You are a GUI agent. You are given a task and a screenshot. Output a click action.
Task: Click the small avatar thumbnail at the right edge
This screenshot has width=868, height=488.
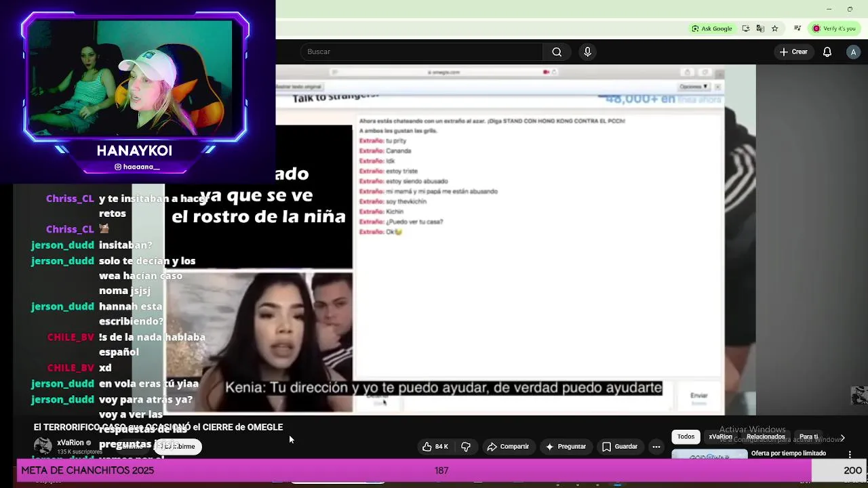click(x=859, y=395)
